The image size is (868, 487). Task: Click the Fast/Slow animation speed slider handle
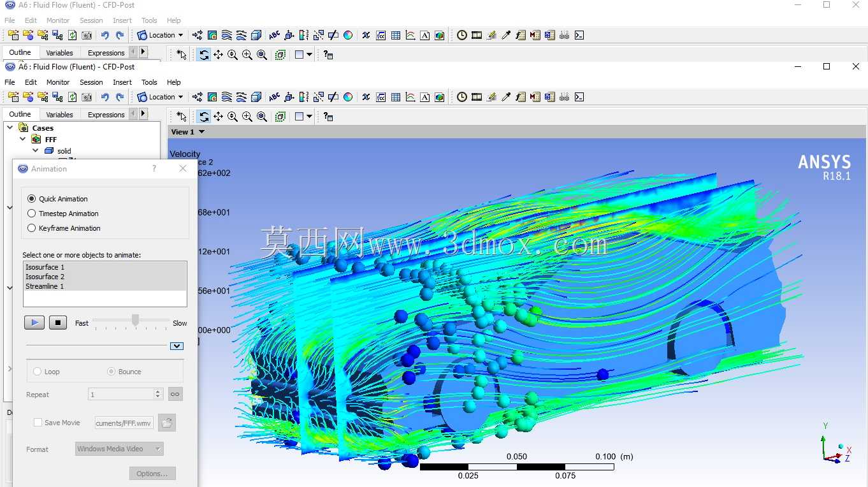(x=135, y=320)
